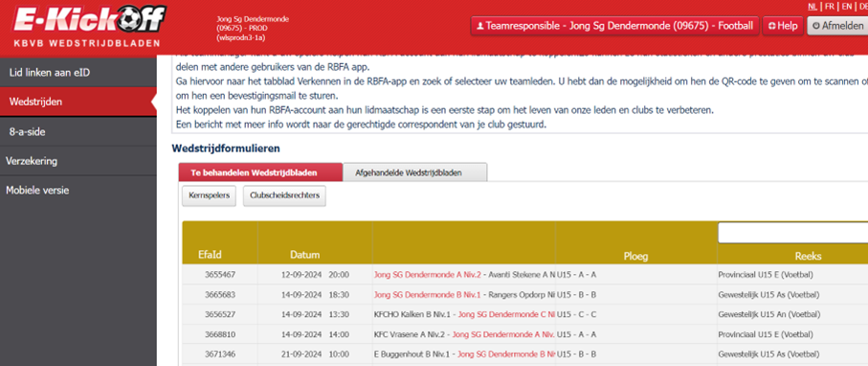Open Teamresponsible Jong Sg Dendermonde account button
The image size is (868, 366).
[614, 26]
